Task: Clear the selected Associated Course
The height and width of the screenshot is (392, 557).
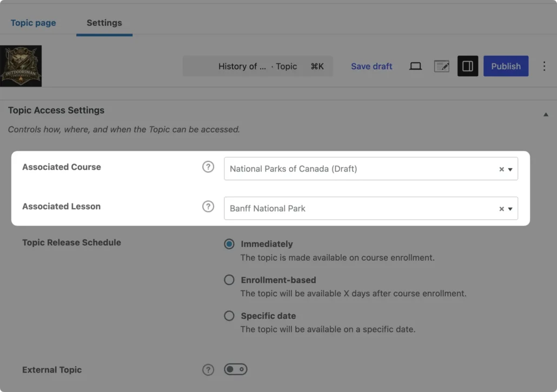Action: tap(501, 169)
